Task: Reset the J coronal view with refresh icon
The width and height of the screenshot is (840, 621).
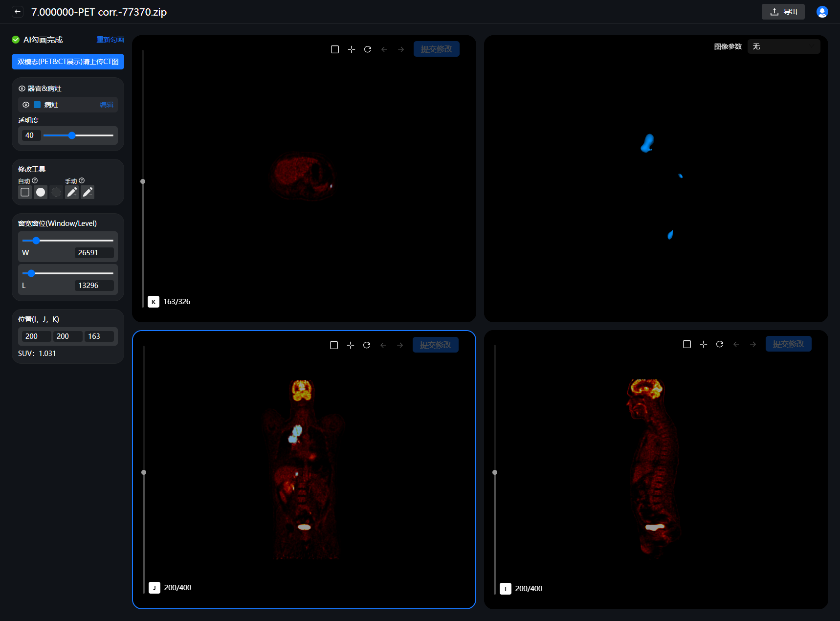Action: click(x=367, y=345)
